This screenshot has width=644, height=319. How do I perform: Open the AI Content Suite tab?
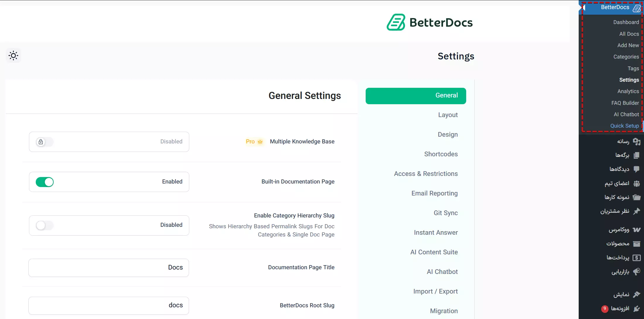tap(434, 252)
